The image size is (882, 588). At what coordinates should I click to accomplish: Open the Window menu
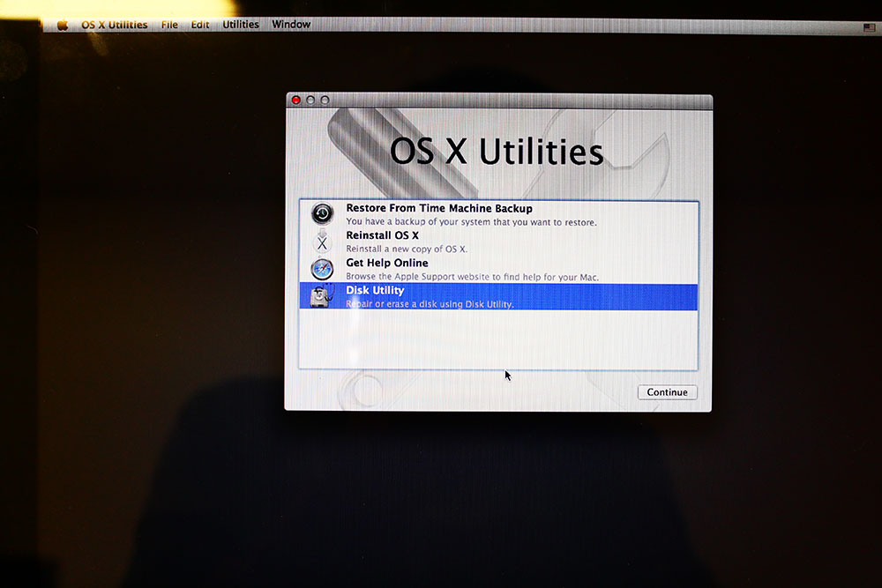[x=291, y=24]
